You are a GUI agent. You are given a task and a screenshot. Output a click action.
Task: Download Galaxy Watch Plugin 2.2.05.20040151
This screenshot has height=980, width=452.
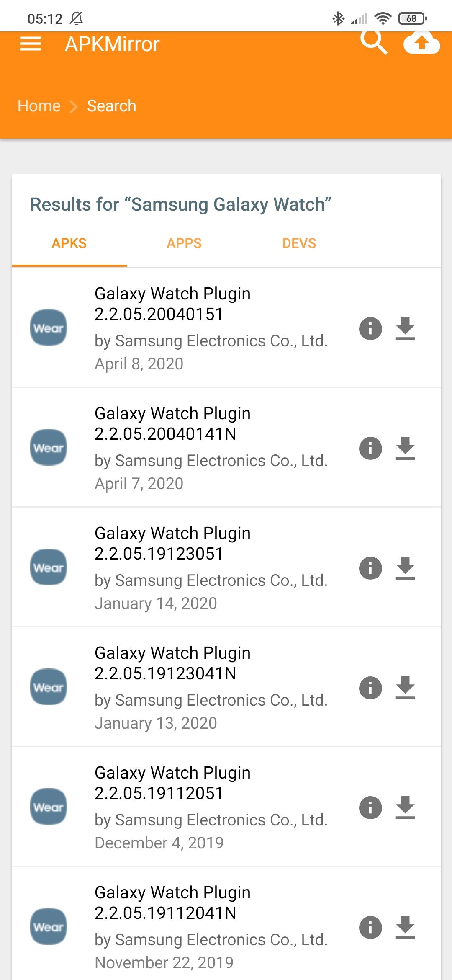click(x=405, y=328)
